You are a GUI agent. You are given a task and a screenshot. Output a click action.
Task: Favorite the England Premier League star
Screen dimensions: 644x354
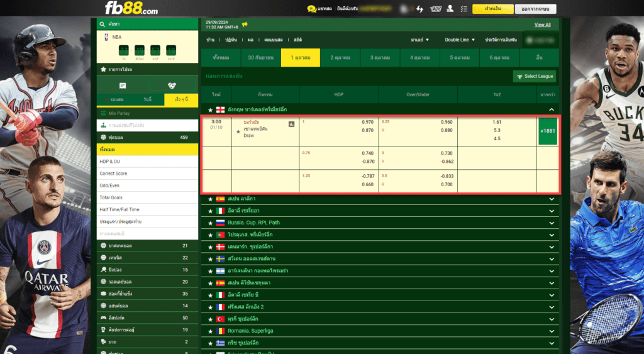pyautogui.click(x=210, y=110)
